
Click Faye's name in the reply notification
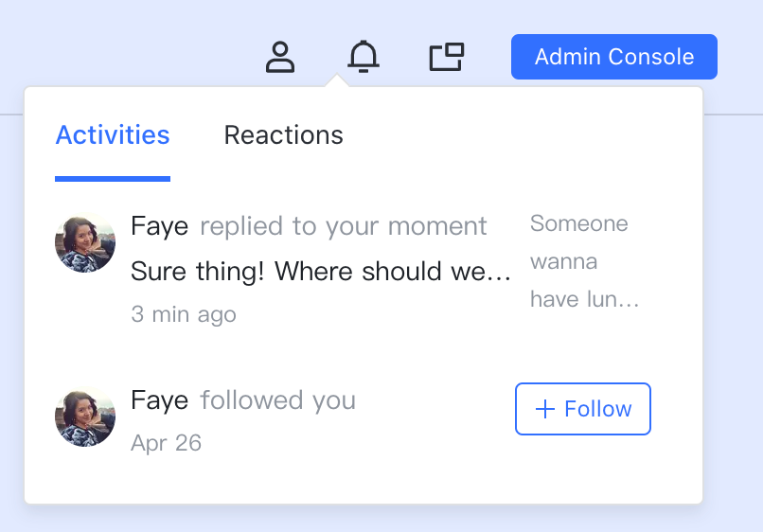[159, 226]
